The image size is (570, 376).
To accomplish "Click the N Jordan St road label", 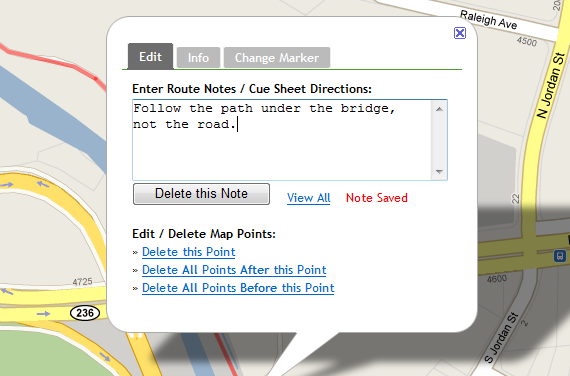I will pos(551,86).
